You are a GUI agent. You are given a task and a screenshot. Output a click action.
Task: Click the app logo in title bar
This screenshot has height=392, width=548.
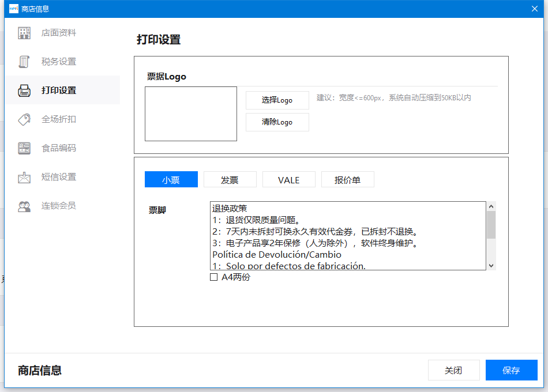tap(14, 9)
